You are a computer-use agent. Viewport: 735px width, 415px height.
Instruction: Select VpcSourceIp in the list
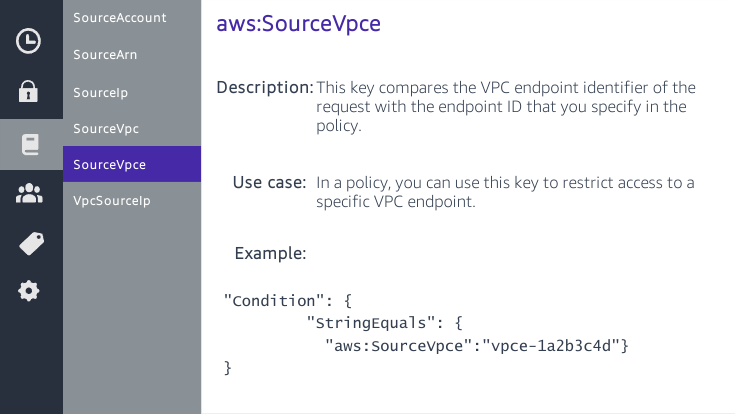click(x=111, y=201)
